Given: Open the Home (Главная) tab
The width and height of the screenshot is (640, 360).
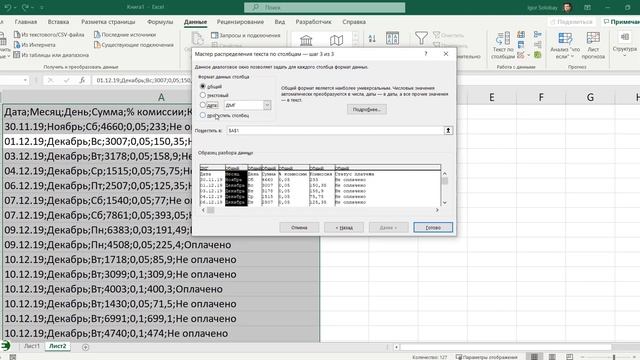Looking at the screenshot, I should pos(26,22).
